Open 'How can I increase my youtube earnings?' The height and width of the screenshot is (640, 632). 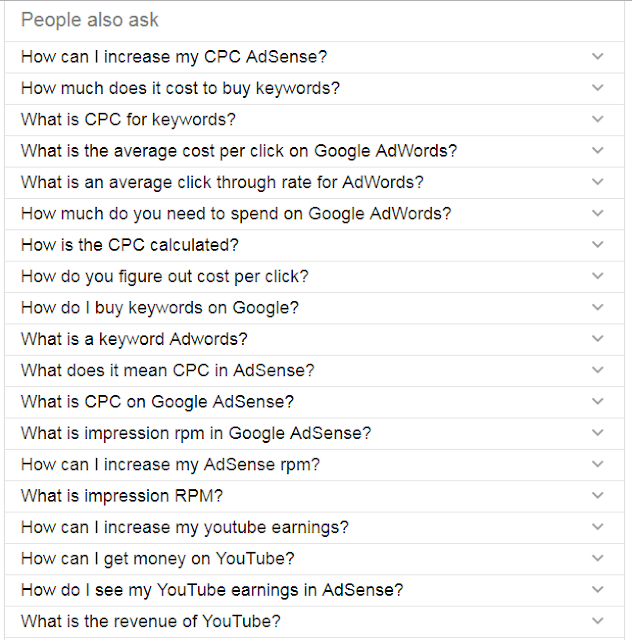click(x=314, y=527)
